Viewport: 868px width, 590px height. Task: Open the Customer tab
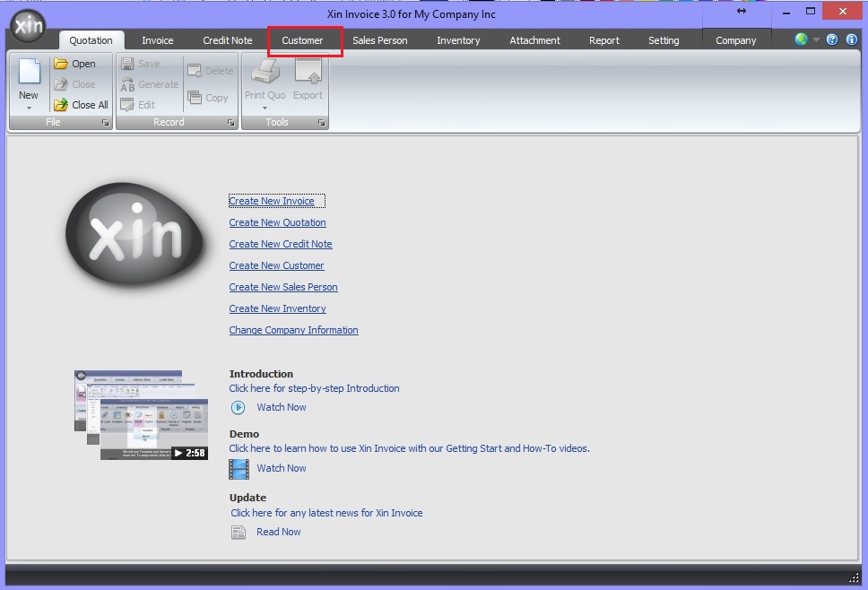click(302, 40)
